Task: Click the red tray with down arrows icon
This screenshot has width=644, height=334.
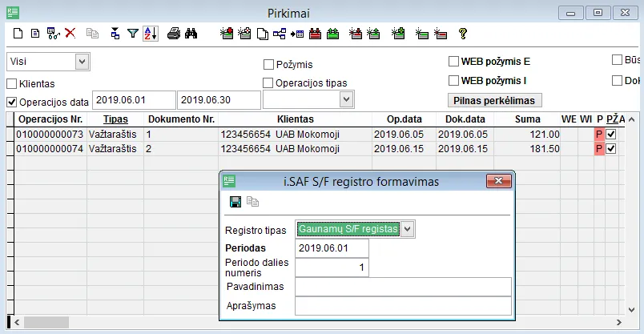Action: 315,34
